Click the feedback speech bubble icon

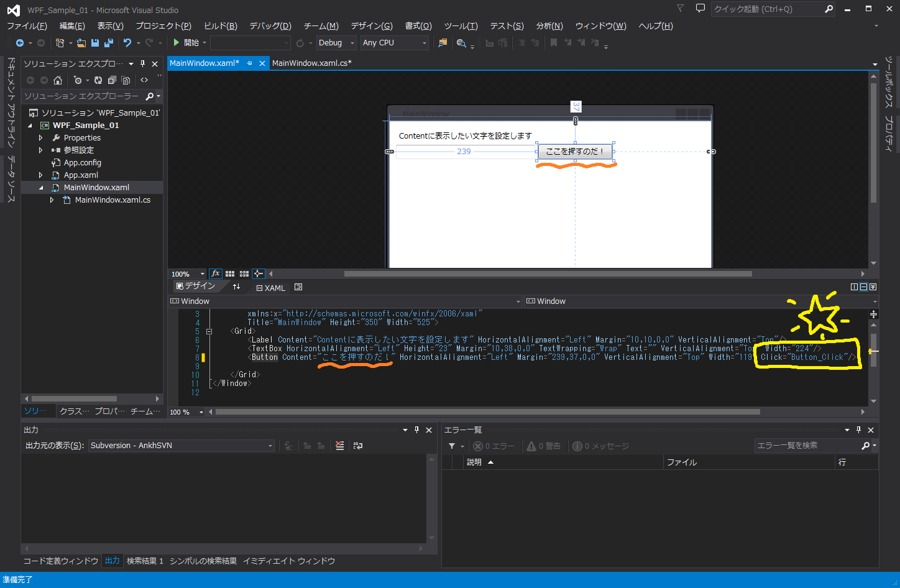(x=700, y=9)
